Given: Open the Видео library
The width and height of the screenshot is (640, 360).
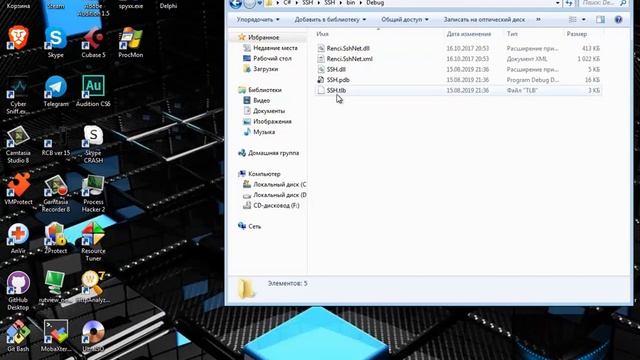Looking at the screenshot, I should (261, 100).
